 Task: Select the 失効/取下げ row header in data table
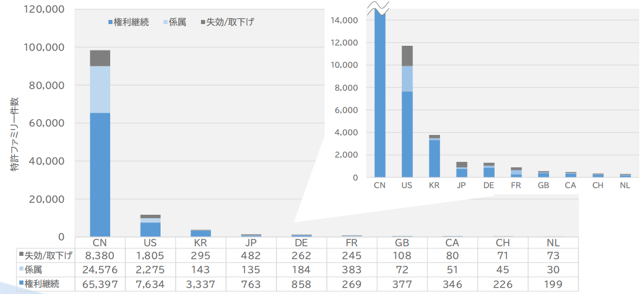coord(46,255)
